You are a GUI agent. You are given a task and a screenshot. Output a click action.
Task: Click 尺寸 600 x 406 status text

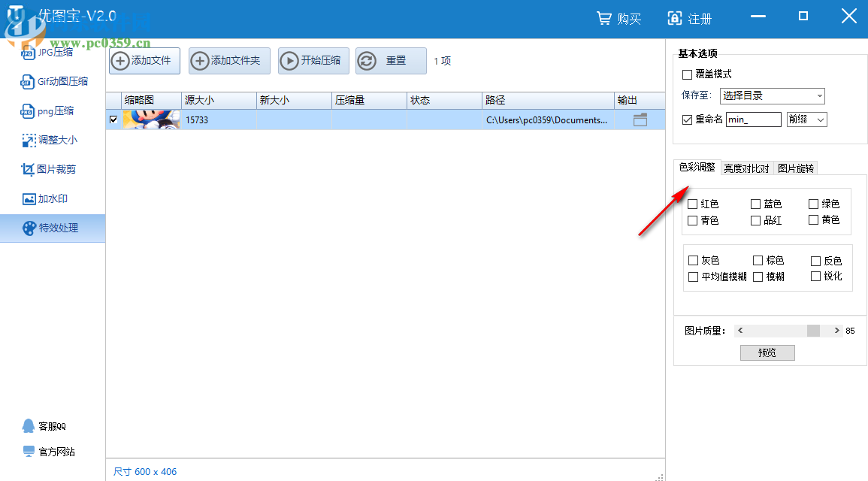[145, 471]
